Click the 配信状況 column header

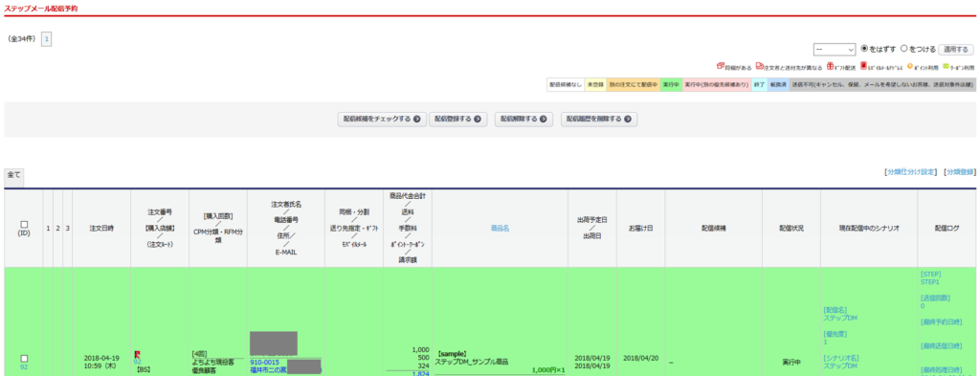tap(791, 229)
